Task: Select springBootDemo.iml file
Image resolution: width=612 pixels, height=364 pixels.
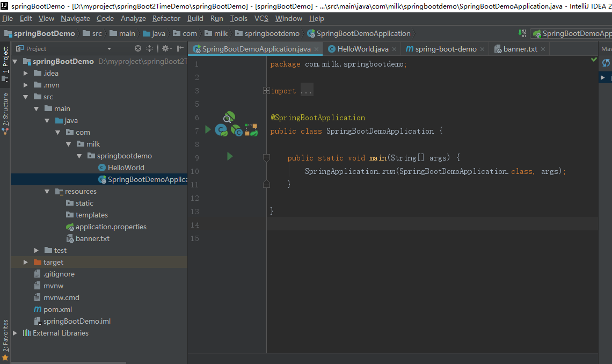Action: pyautogui.click(x=77, y=321)
